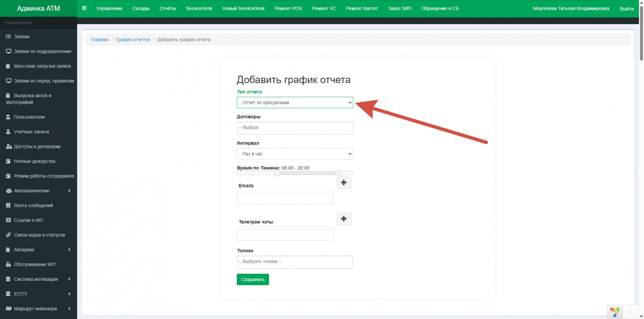
Task: Open the Тип отчета dropdown
Action: (x=295, y=103)
